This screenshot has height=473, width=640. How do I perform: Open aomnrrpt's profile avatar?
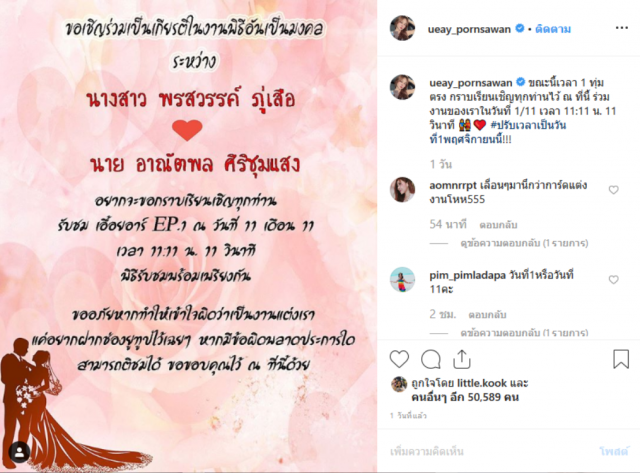402,190
